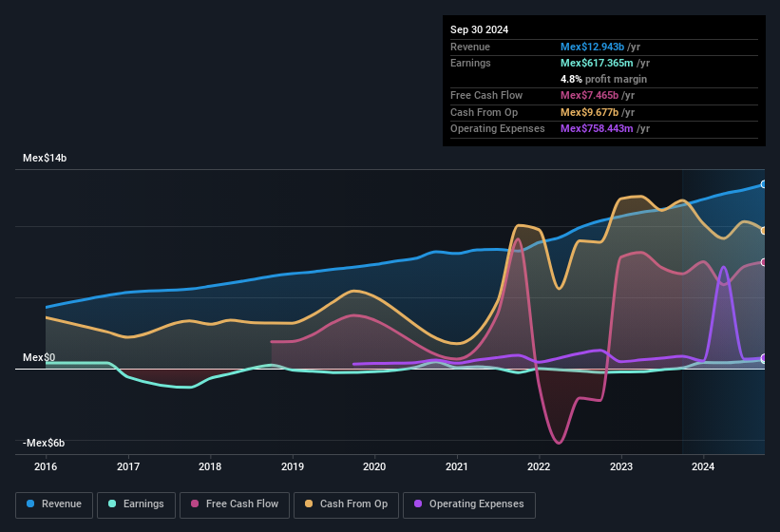Image resolution: width=780 pixels, height=532 pixels.
Task: Click the Sep 30 2024 tooltip date header
Action: (479, 29)
